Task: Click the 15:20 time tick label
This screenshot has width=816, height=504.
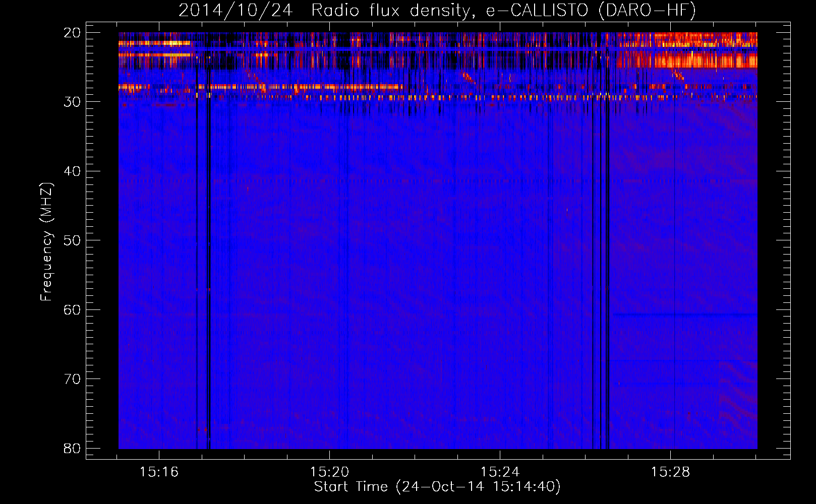Action: tap(329, 472)
